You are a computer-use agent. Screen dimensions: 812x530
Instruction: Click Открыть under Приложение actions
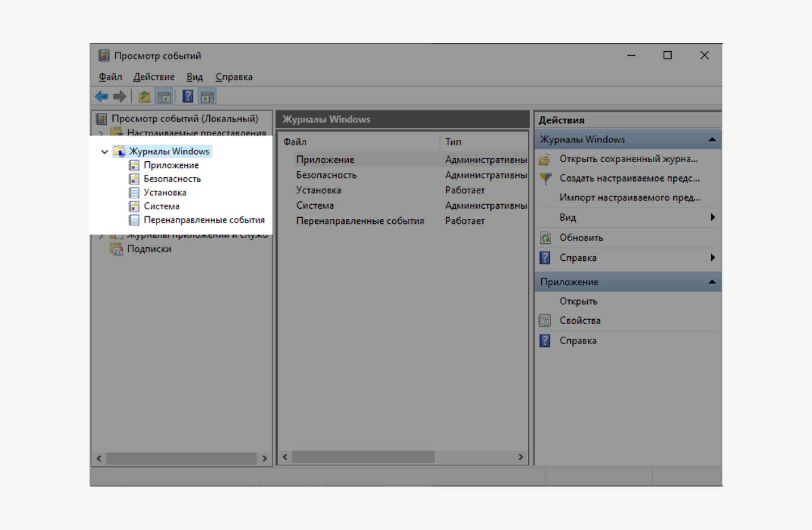point(578,302)
